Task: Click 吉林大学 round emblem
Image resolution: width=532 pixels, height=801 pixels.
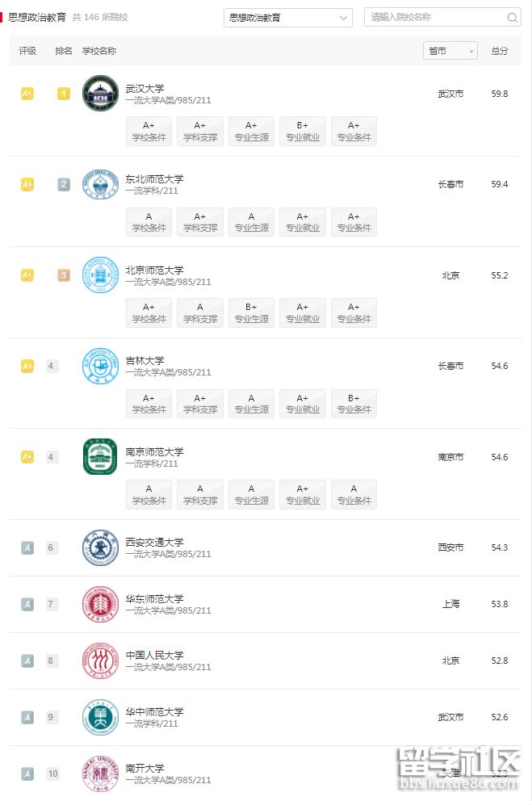Action: coord(100,366)
